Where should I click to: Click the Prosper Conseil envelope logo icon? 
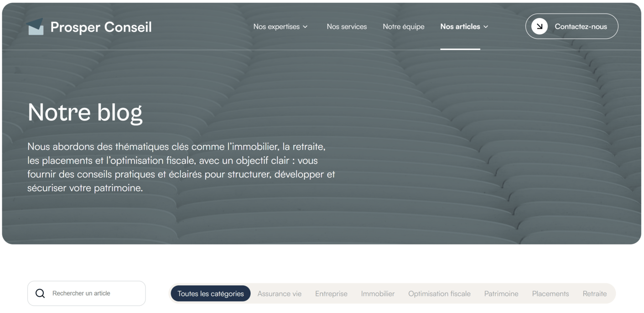point(35,26)
